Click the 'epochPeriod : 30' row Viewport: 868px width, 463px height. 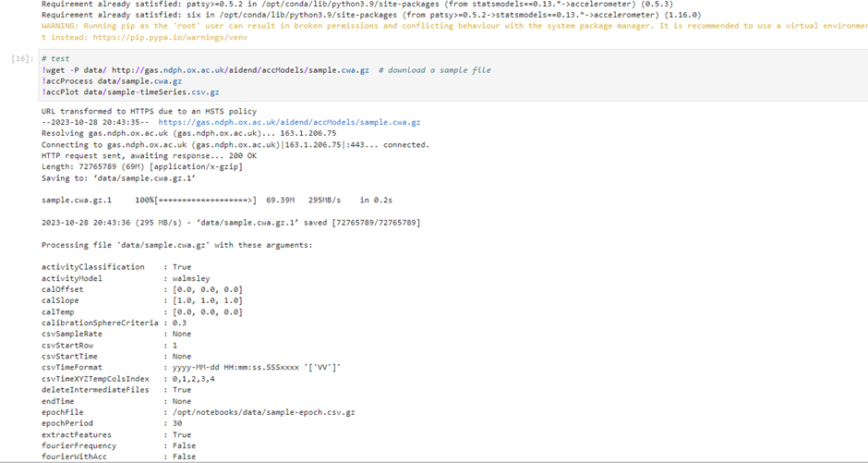coord(112,423)
